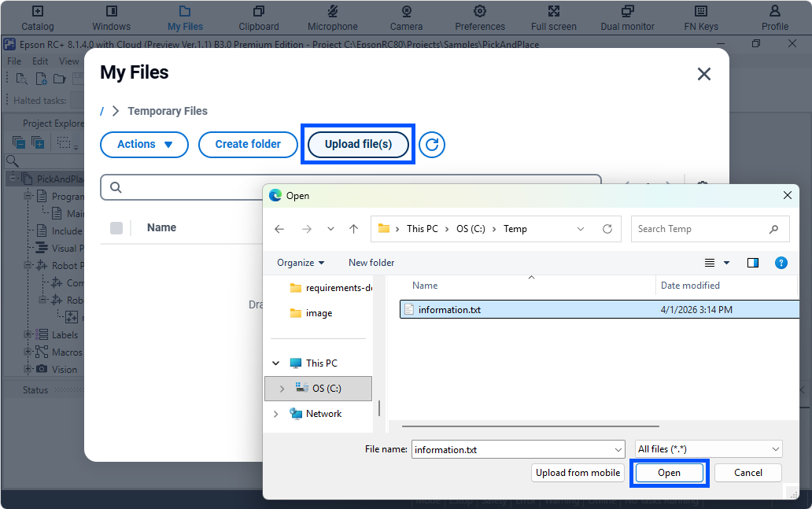Click the Cancel button
Viewport: 812px width, 509px height.
coord(747,473)
